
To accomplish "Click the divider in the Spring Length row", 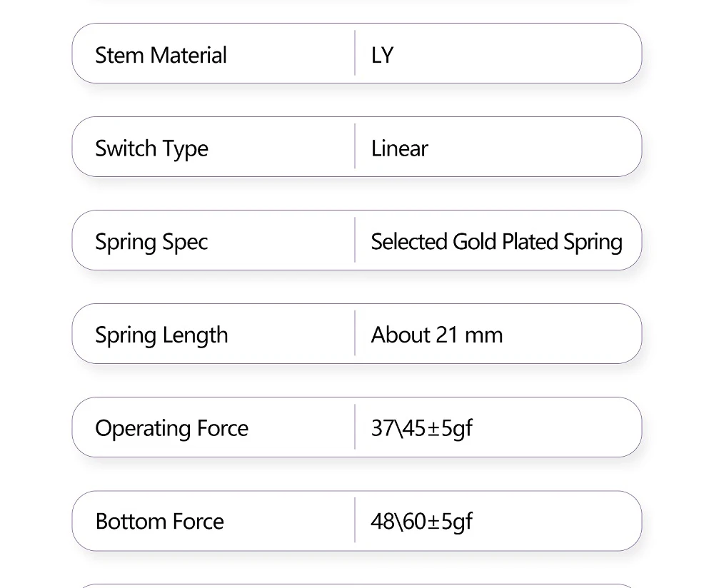I will click(355, 334).
